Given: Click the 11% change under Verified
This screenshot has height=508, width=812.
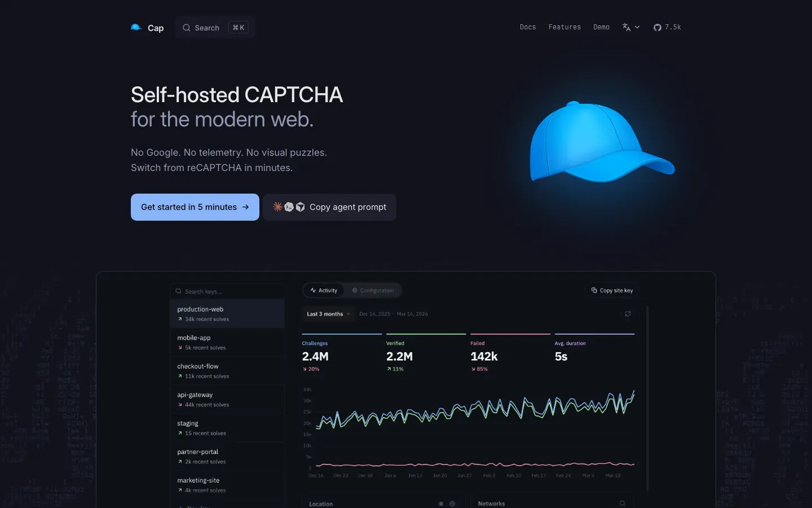Looking at the screenshot, I should [x=395, y=369].
